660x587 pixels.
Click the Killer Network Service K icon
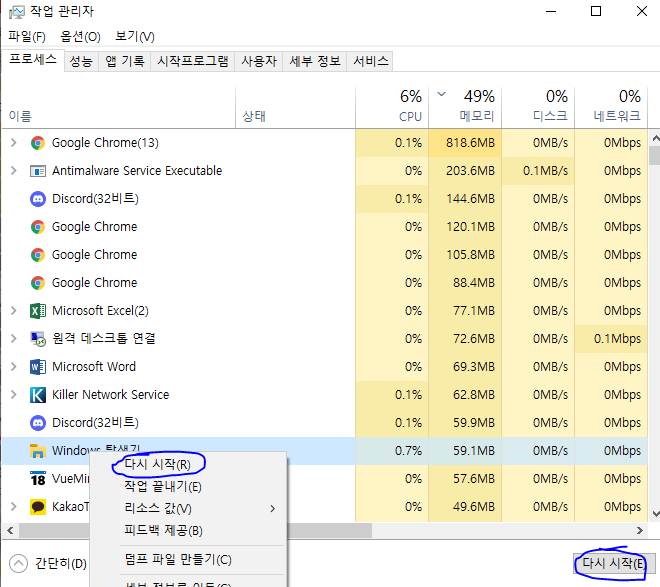coord(38,395)
